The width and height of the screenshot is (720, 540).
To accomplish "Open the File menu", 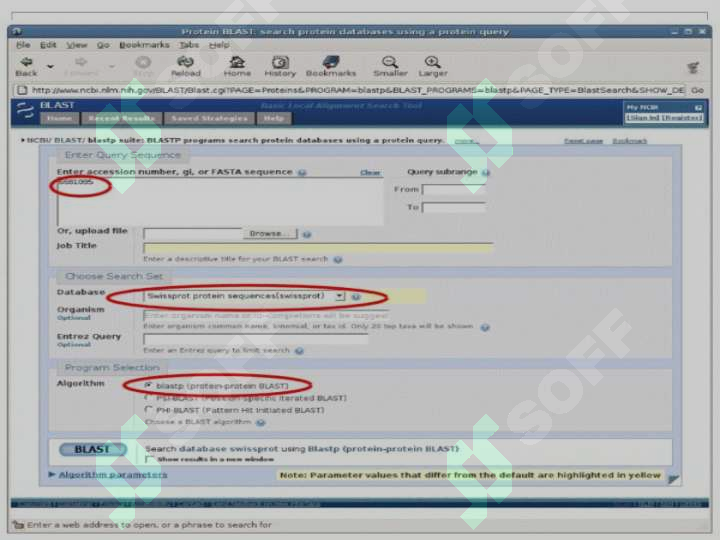I will coord(23,45).
